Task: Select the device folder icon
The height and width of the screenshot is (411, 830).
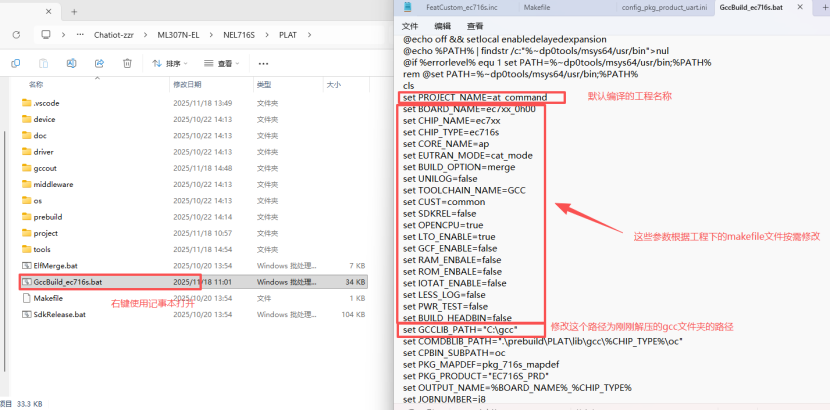Action: (27, 119)
